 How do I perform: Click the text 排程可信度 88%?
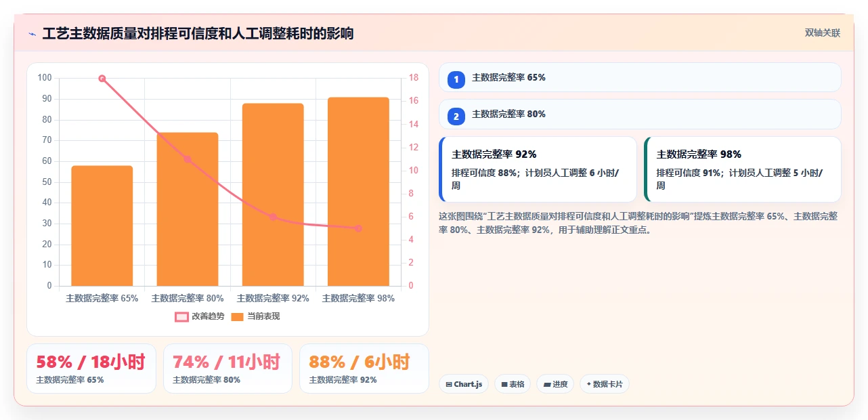click(484, 173)
